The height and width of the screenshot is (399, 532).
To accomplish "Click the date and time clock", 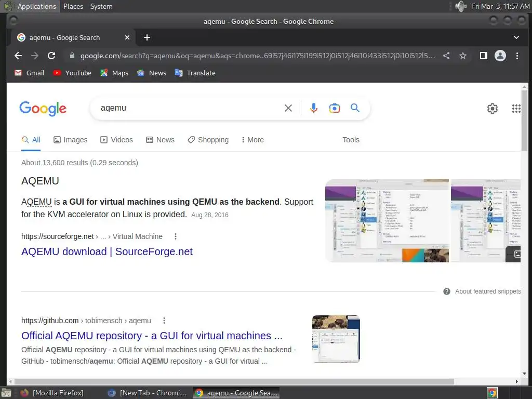I will (x=500, y=6).
